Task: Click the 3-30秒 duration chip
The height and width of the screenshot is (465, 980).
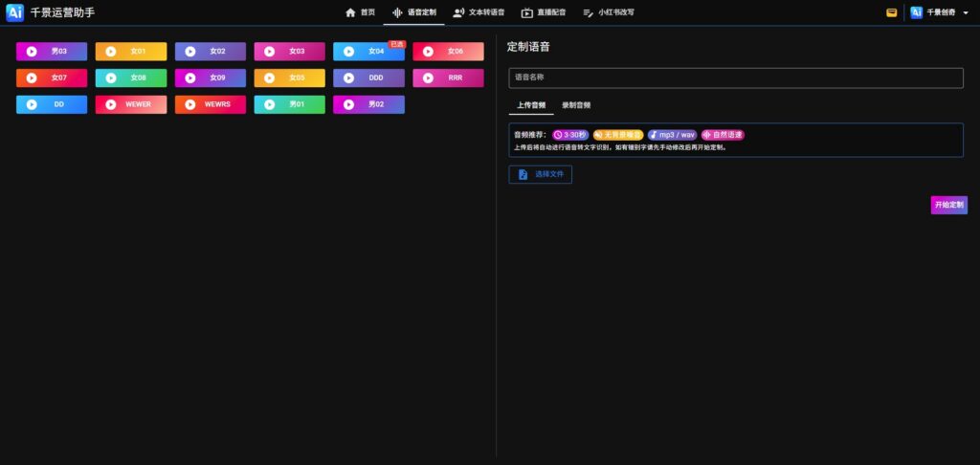Action: click(x=570, y=135)
